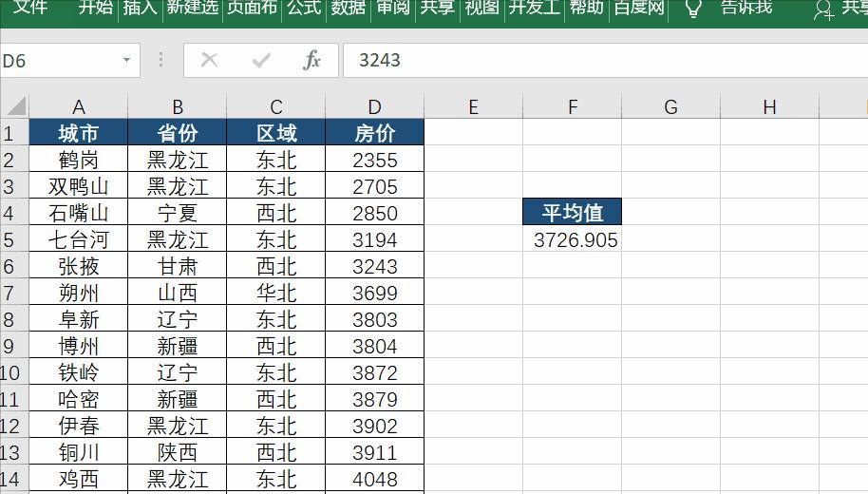This screenshot has width=868, height=494.
Task: Click the formula bar showing 3243
Action: (x=606, y=61)
